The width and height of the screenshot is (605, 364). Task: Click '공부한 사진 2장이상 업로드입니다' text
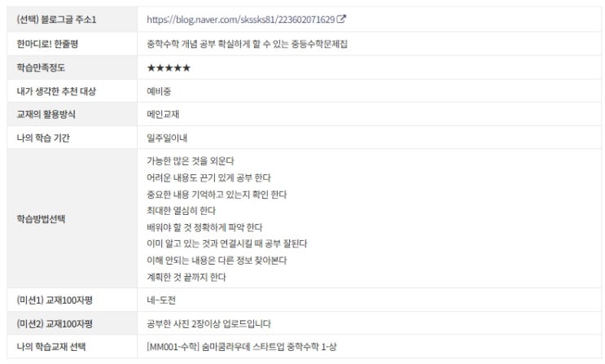(x=208, y=324)
